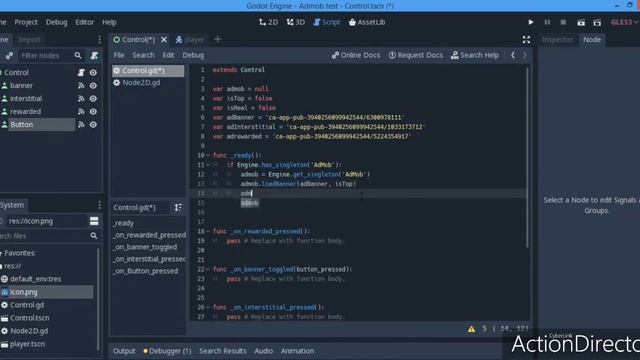The image size is (640, 360).
Task: Jump to _on_banner_toggled method
Action: coord(145,247)
